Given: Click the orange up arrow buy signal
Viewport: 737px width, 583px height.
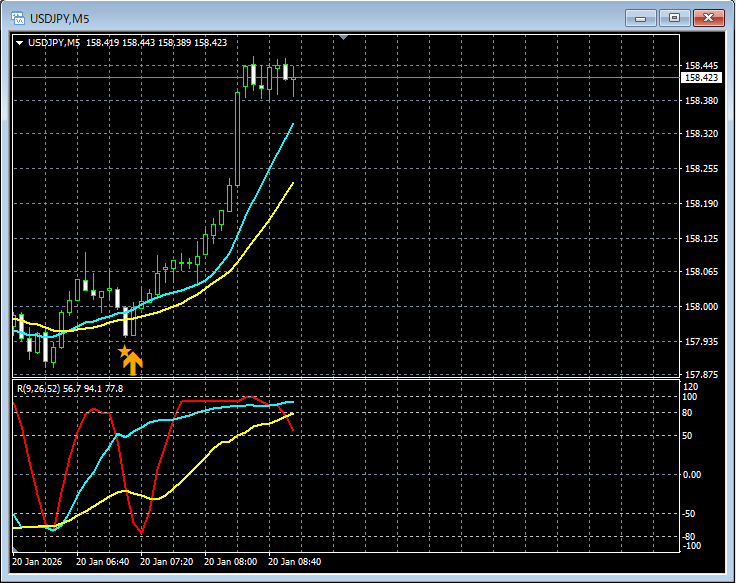Looking at the screenshot, I should coord(133,363).
